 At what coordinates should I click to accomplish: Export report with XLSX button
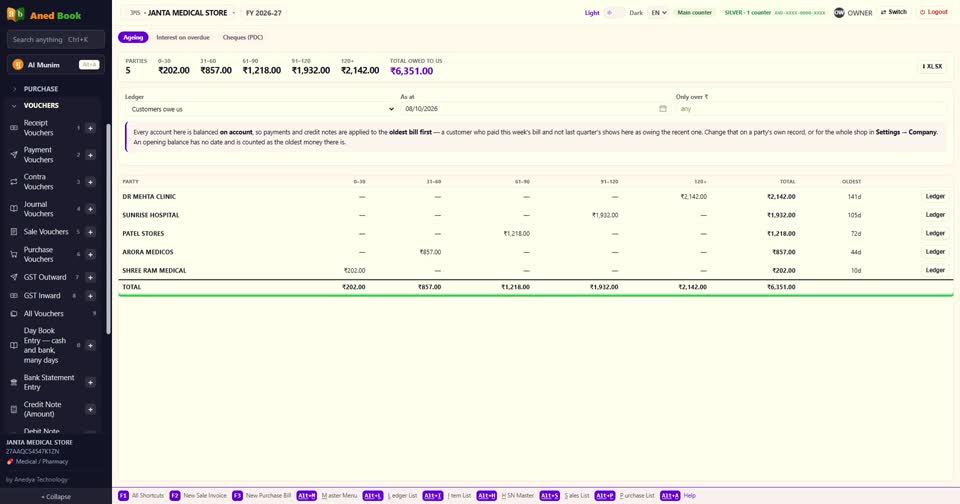pyautogui.click(x=932, y=66)
